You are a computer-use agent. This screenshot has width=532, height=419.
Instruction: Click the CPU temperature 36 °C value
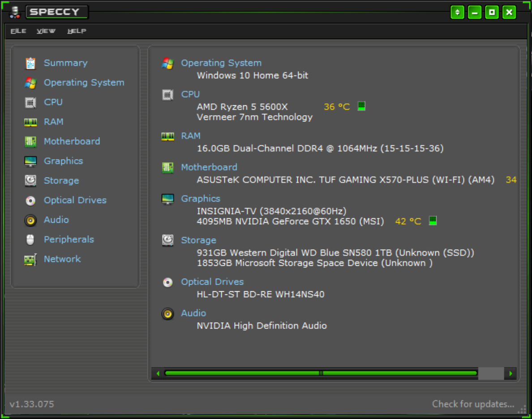tap(337, 107)
